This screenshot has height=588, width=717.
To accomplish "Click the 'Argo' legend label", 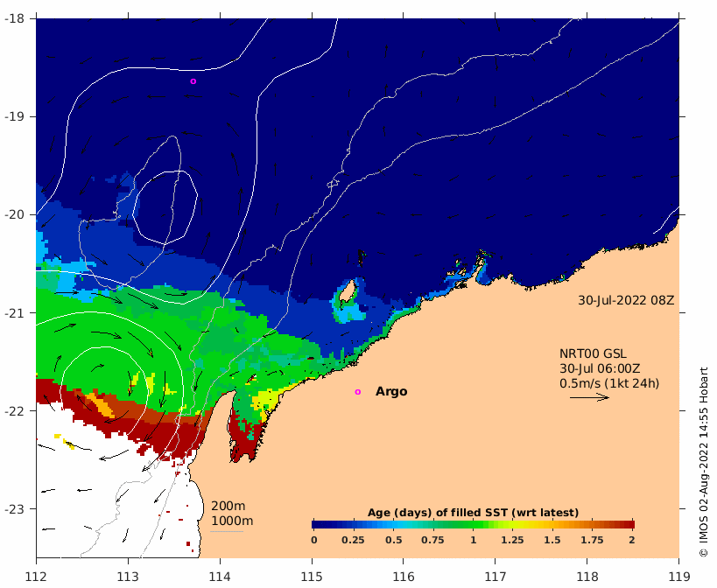I will [391, 391].
